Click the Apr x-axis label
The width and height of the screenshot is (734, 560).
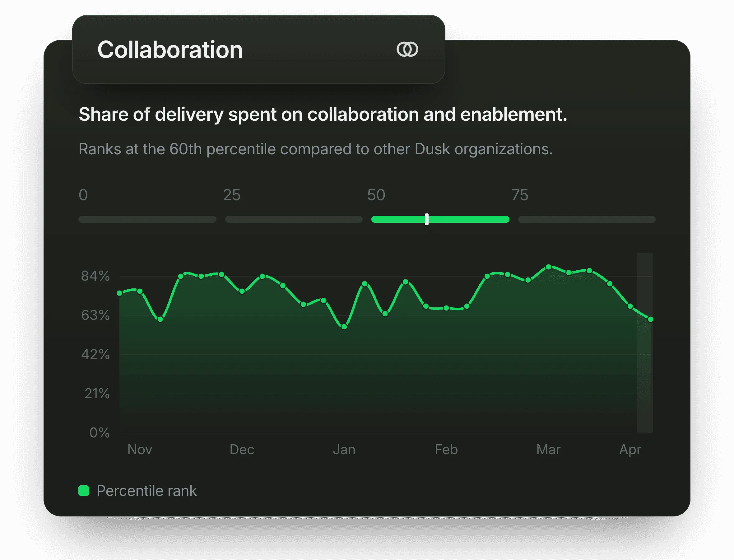(630, 450)
